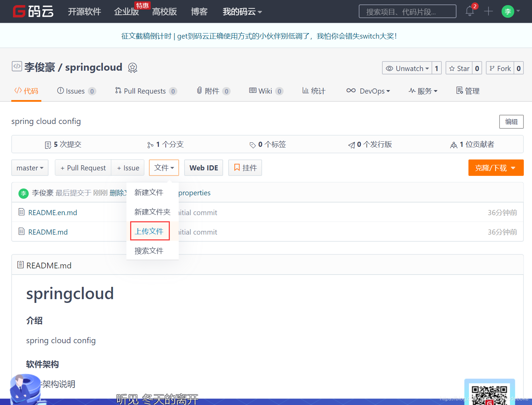Switch to the 代码 tab
Viewport: 532px width, 405px height.
[x=26, y=91]
